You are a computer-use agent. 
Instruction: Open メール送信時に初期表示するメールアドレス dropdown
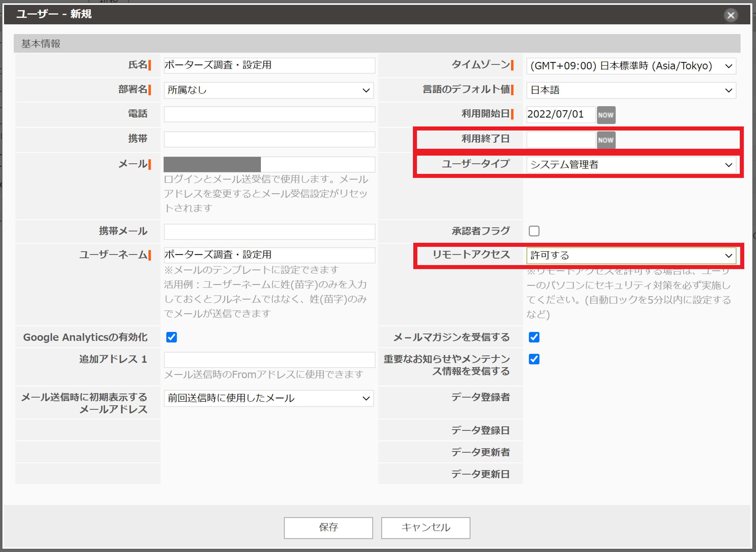click(x=269, y=398)
